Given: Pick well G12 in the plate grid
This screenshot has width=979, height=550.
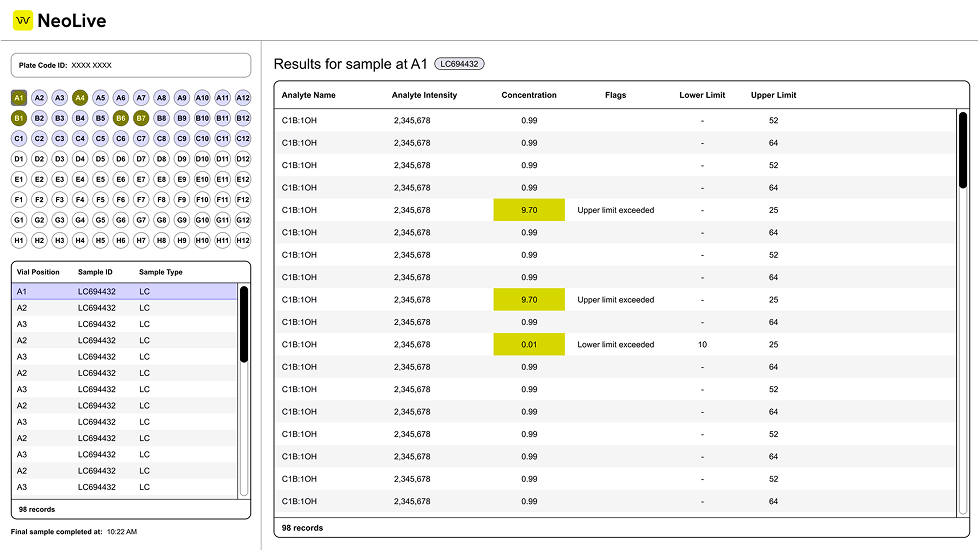Looking at the screenshot, I should pos(243,220).
